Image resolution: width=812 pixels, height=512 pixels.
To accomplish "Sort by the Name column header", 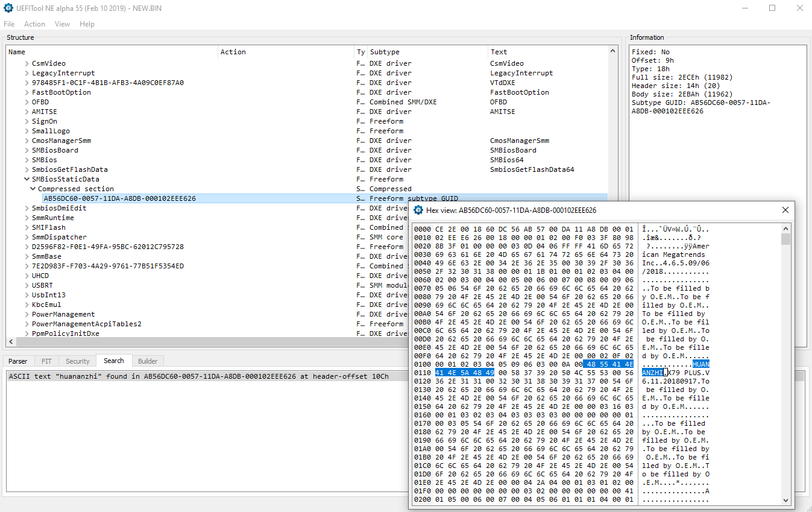I will point(112,52).
